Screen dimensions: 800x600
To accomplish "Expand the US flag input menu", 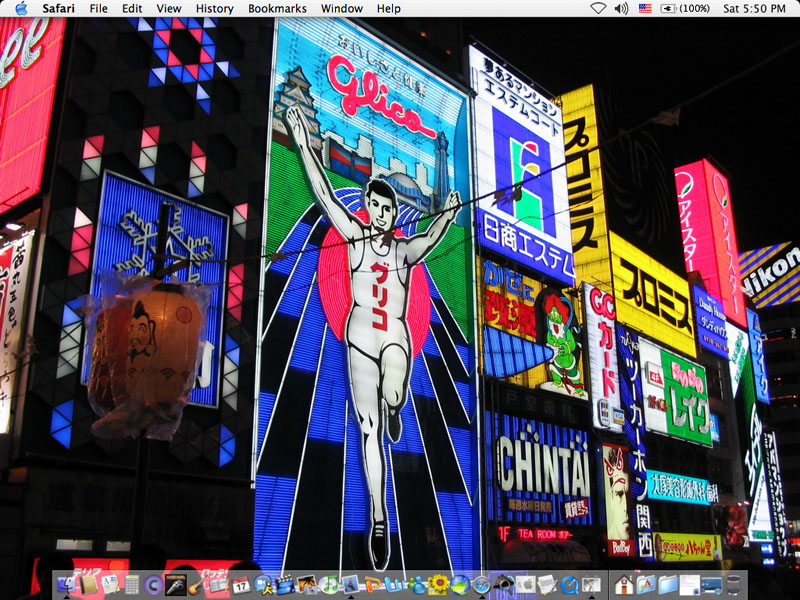I will tap(645, 8).
